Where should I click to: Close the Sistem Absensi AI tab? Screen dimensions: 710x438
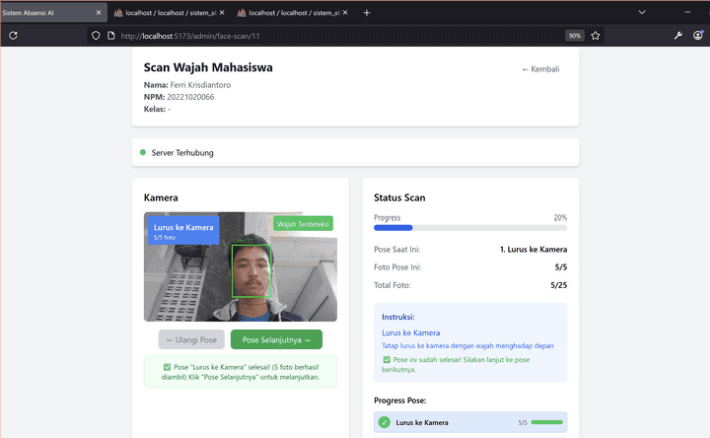click(98, 13)
